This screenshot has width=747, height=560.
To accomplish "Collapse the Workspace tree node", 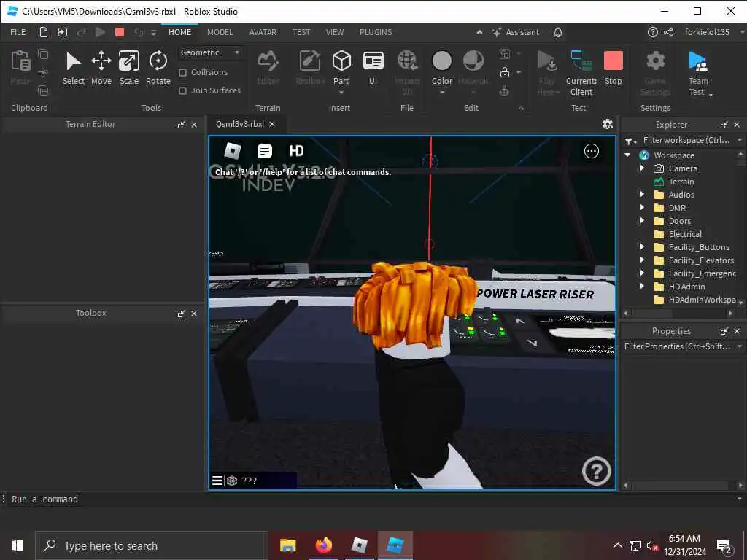I will tap(628, 155).
